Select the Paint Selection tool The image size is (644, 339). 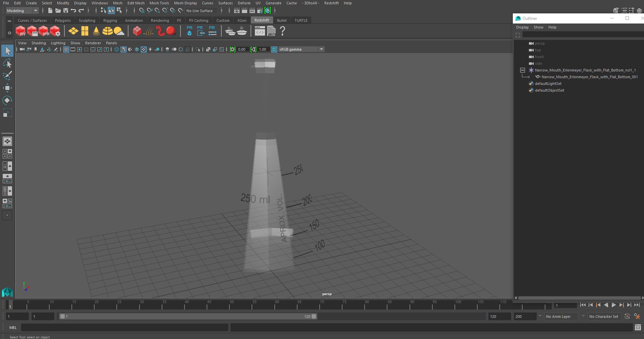click(x=7, y=76)
